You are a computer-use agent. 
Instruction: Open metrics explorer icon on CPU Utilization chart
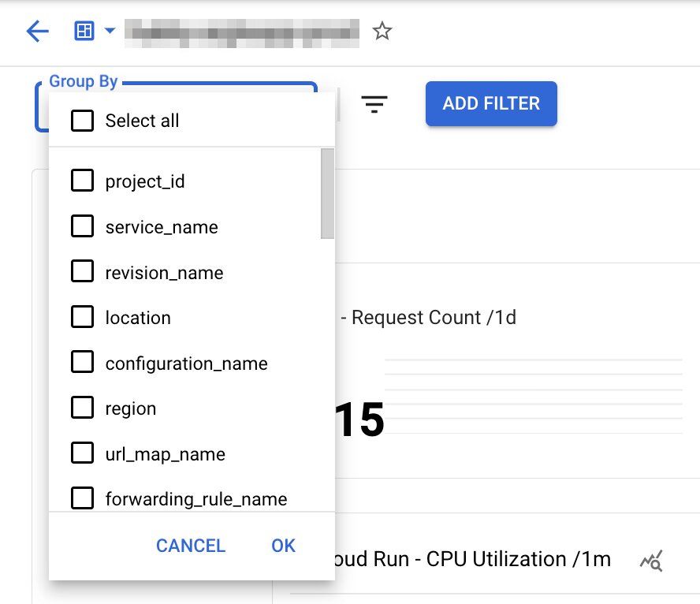pyautogui.click(x=651, y=561)
